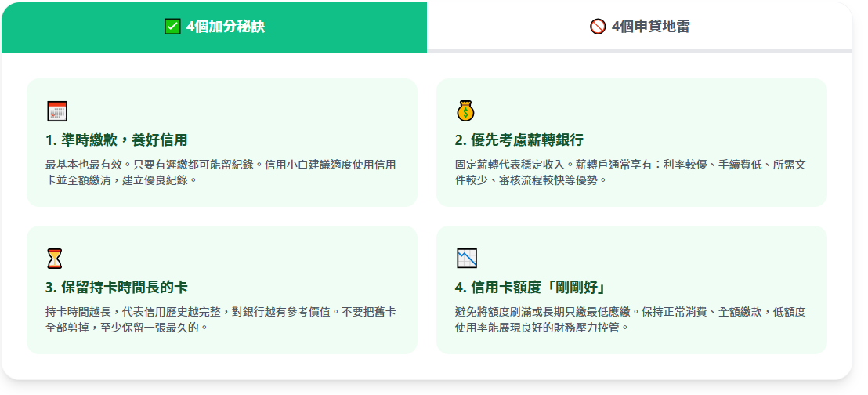Click the calendar icon above 準時繳款
868x395 pixels.
[56, 111]
